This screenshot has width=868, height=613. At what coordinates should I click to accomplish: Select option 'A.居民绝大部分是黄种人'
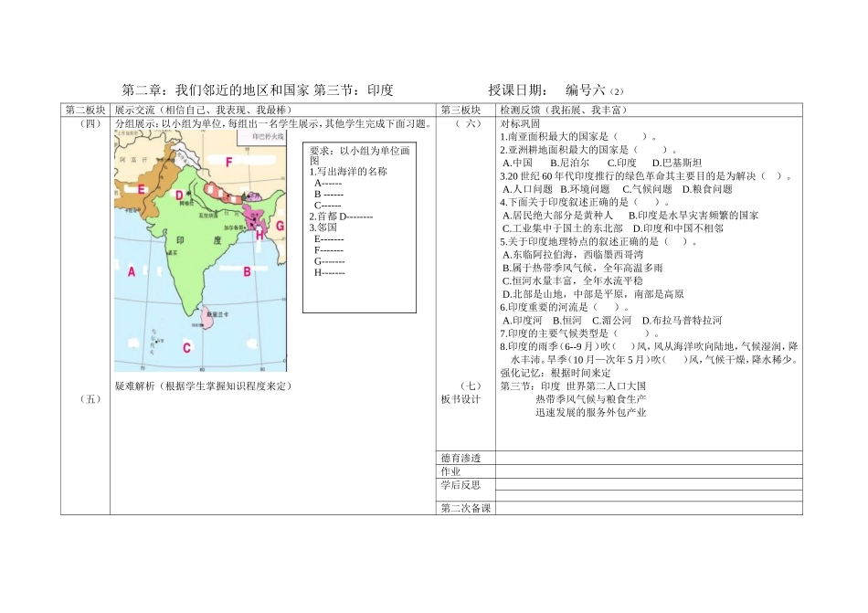tap(558, 216)
